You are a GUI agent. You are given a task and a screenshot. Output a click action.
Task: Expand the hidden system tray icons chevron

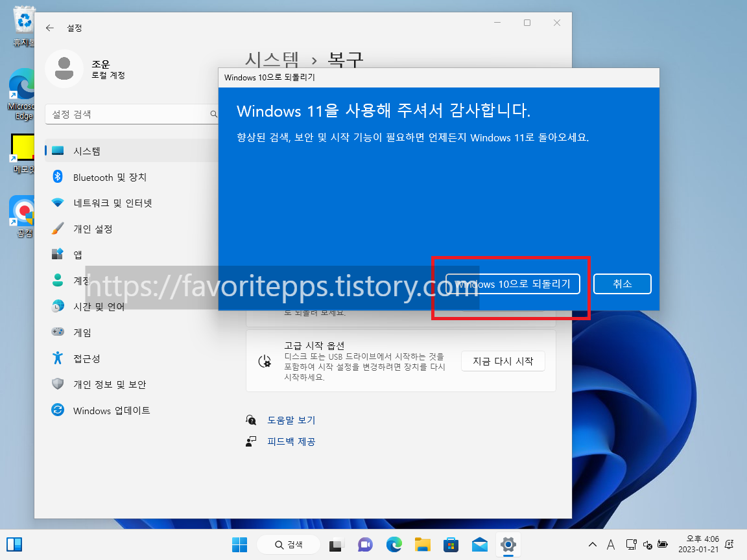point(592,544)
